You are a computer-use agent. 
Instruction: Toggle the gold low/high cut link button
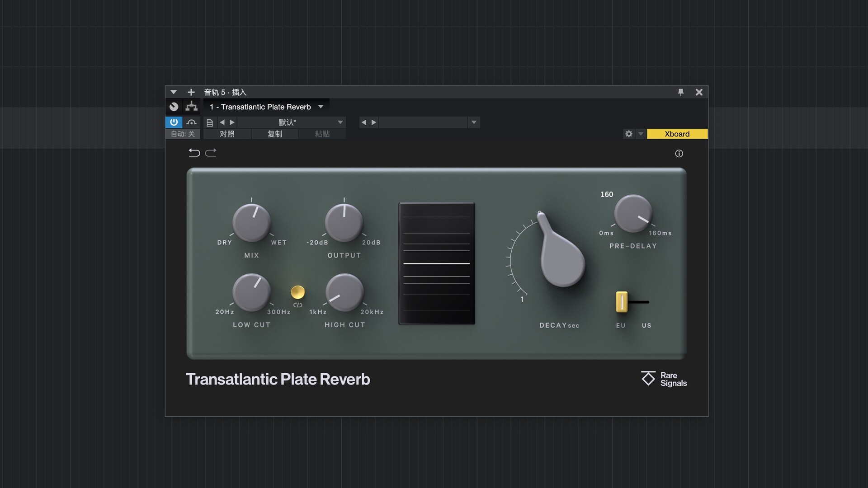297,292
